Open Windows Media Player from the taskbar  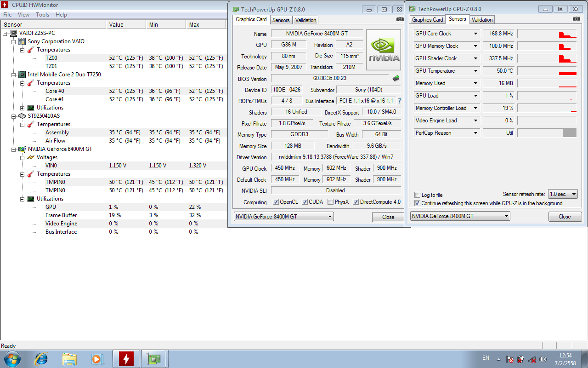click(97, 359)
